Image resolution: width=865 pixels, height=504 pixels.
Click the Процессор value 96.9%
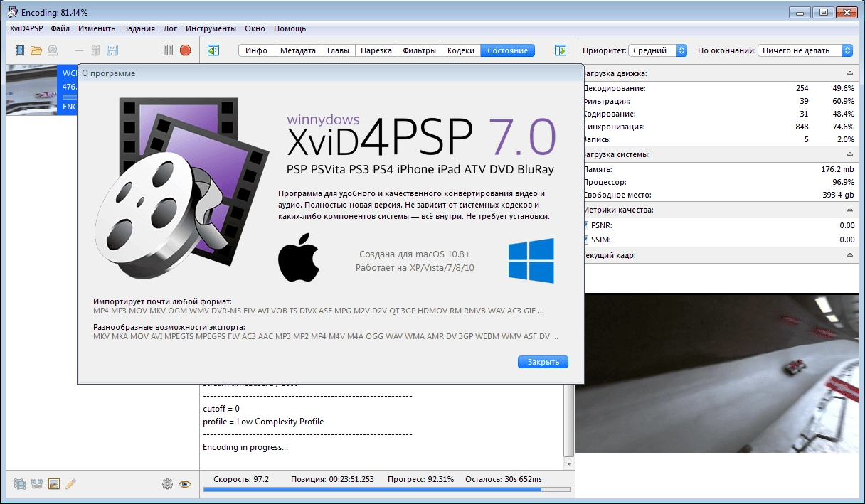tap(842, 182)
